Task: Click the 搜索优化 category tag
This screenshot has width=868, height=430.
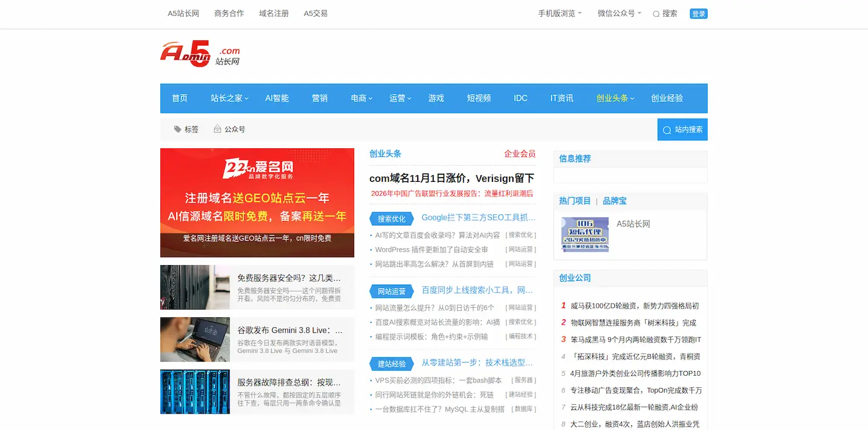Action: 391,219
